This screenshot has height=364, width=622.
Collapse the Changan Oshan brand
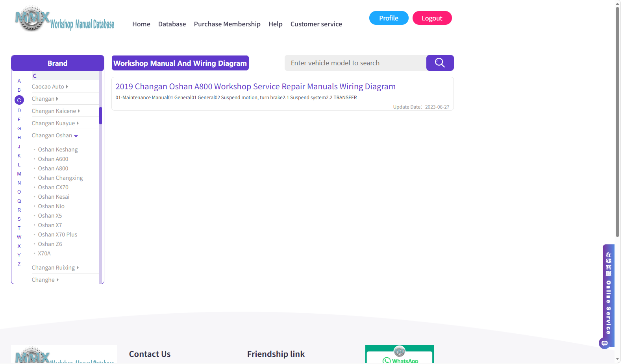point(55,135)
